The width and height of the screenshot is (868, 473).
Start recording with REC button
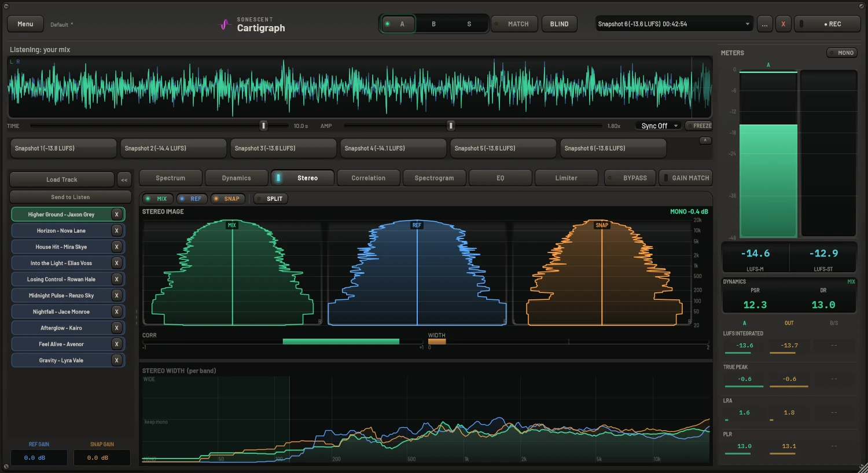tap(826, 24)
